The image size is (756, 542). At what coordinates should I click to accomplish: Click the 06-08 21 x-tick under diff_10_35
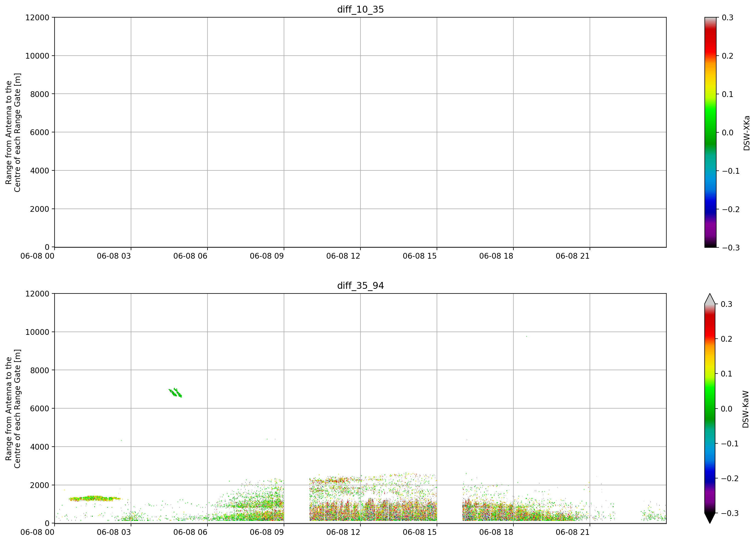(x=573, y=256)
